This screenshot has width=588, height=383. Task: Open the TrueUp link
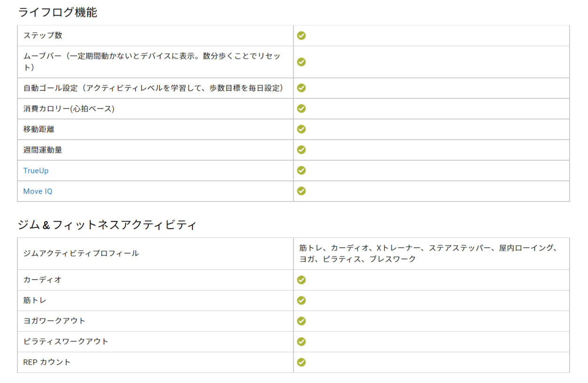(36, 171)
